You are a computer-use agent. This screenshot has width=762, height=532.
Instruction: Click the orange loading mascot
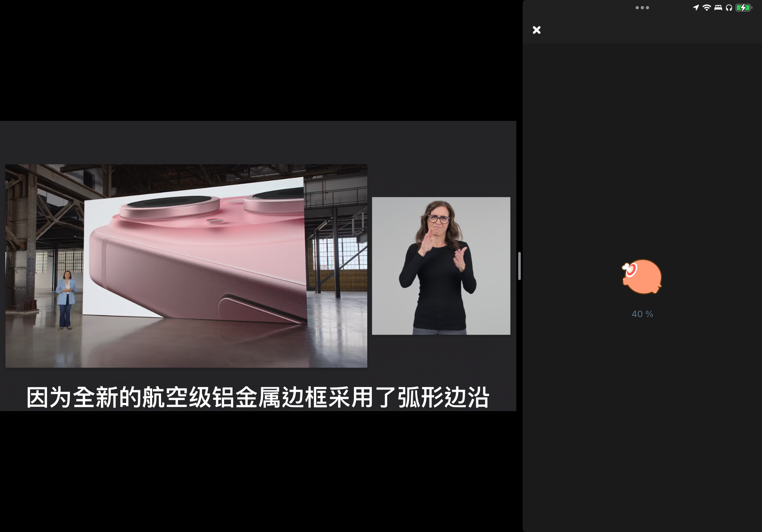[x=642, y=277]
